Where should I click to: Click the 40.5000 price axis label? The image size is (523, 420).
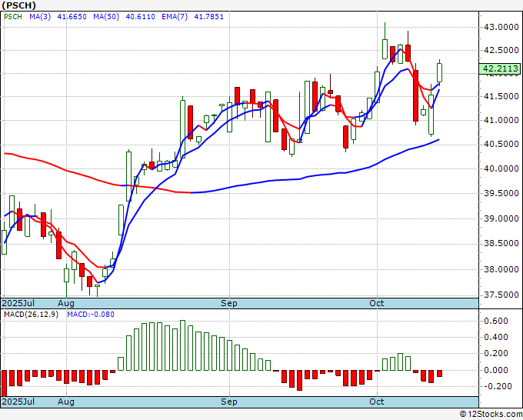501,144
